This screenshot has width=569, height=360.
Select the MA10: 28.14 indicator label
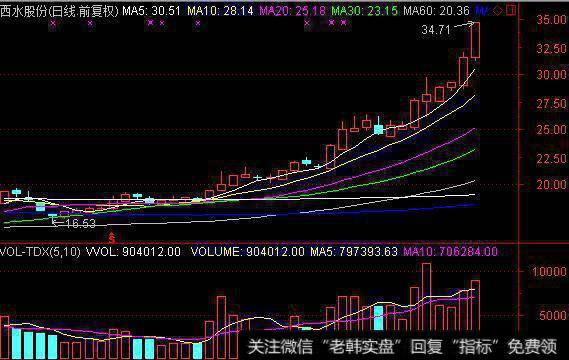pyautogui.click(x=220, y=11)
